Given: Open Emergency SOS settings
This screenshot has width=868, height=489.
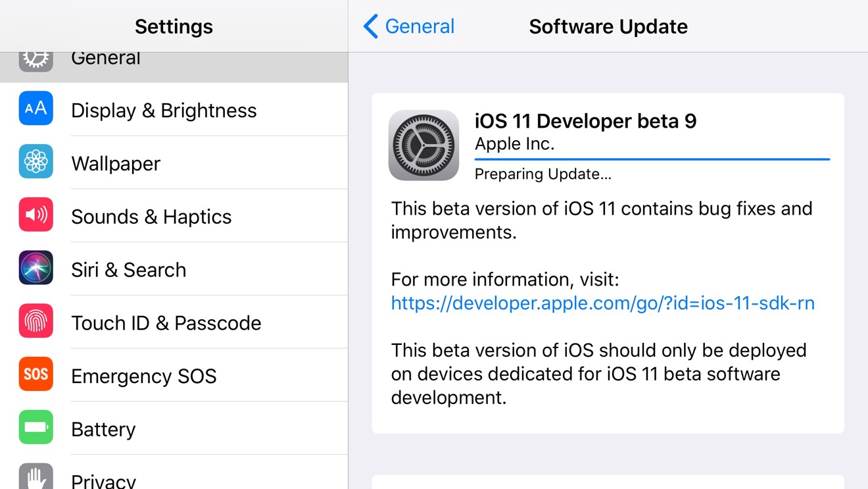Looking at the screenshot, I should click(174, 376).
